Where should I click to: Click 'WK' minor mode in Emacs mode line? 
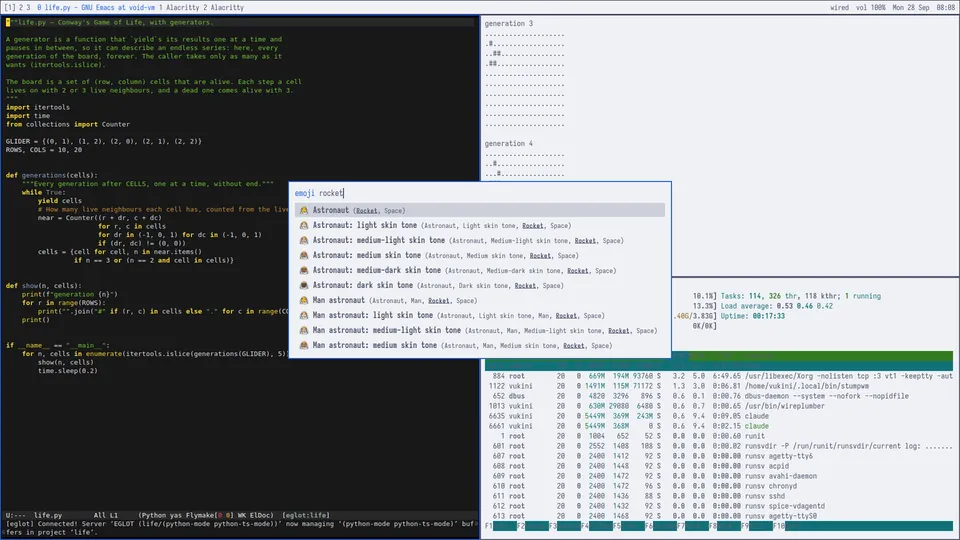point(239,516)
